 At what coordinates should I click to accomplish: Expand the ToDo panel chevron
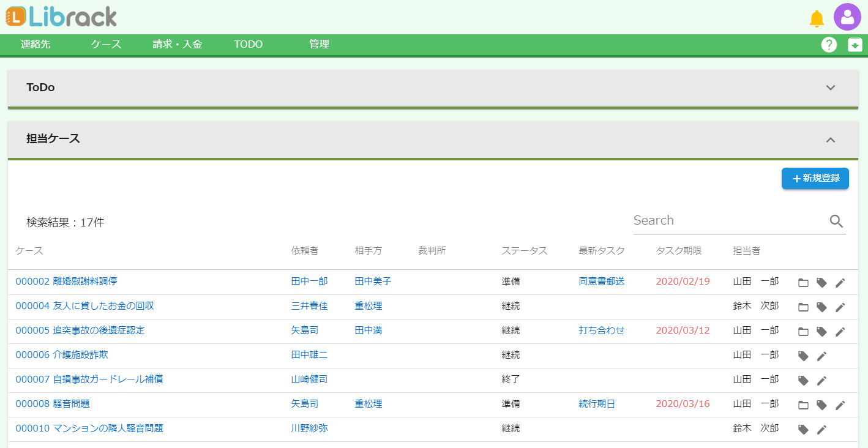coord(830,88)
